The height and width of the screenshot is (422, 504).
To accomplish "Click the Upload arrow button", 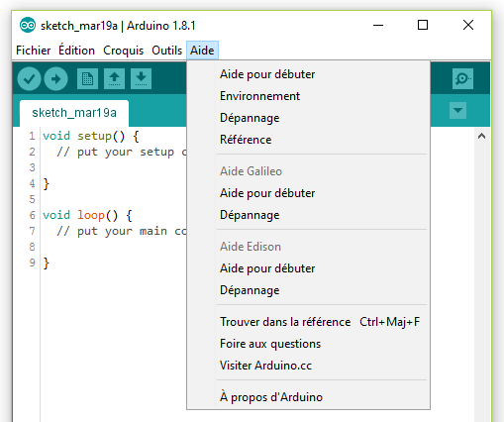I will click(55, 79).
